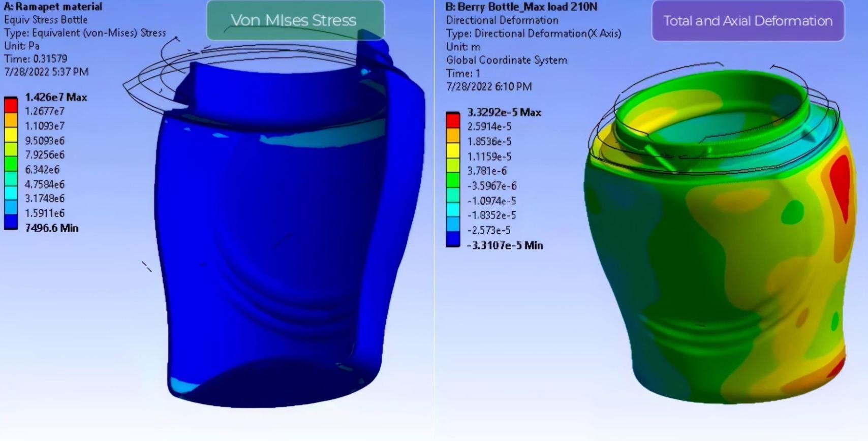Choose the '1.5911e6' legend value
This screenshot has width=868, height=441.
click(x=45, y=213)
